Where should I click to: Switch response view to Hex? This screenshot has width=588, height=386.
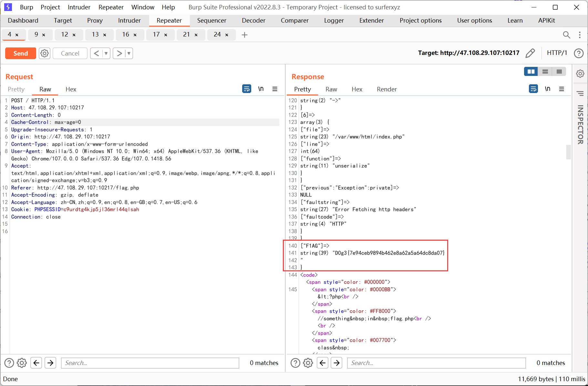pos(357,89)
